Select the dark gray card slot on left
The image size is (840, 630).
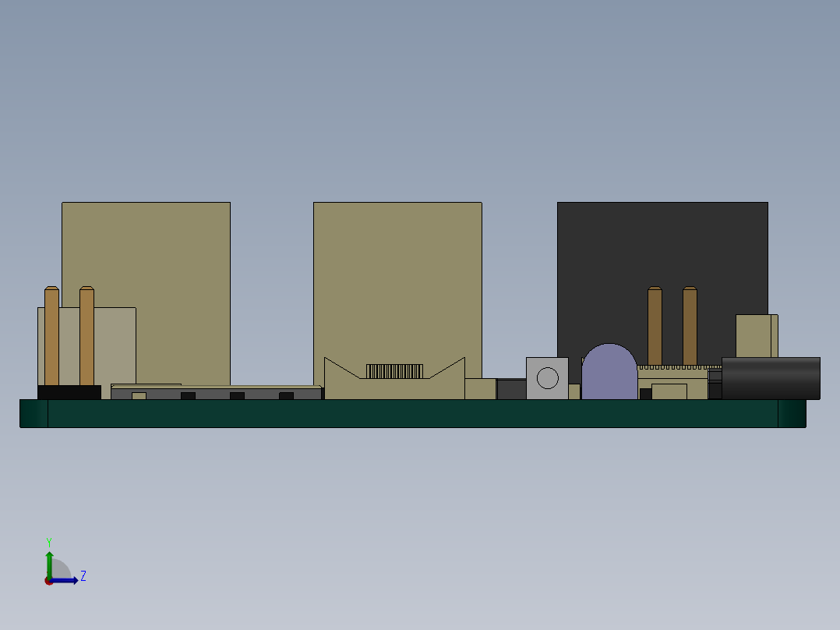pyautogui.click(x=216, y=394)
